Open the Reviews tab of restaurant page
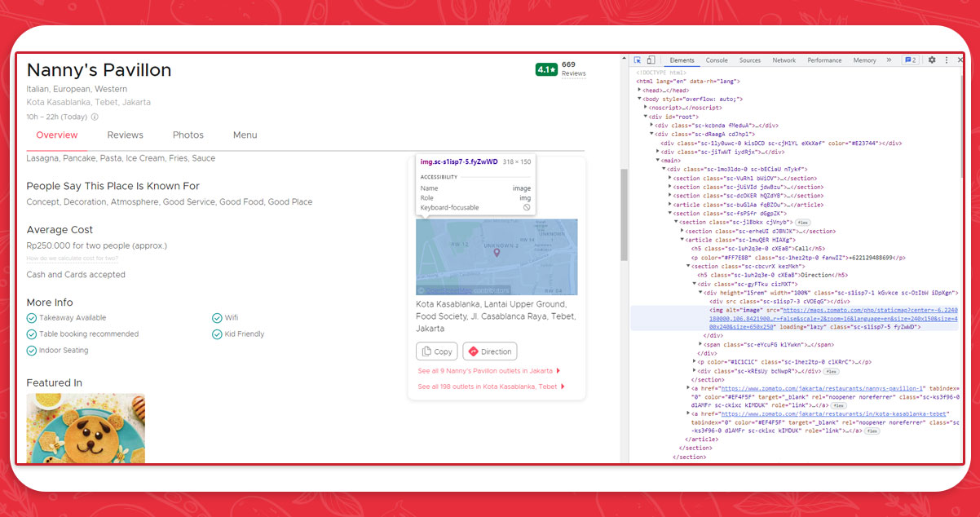980x517 pixels. [125, 135]
